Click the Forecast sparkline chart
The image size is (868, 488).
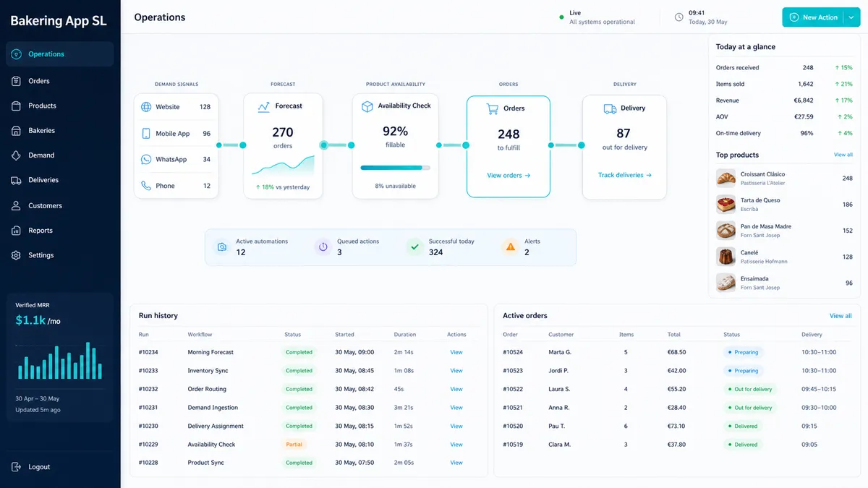[283, 166]
